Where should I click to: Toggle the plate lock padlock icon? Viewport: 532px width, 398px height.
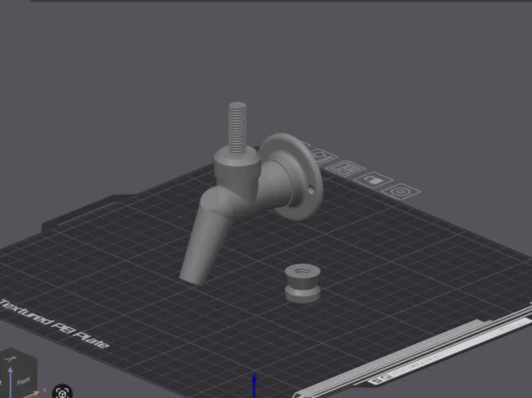click(373, 179)
